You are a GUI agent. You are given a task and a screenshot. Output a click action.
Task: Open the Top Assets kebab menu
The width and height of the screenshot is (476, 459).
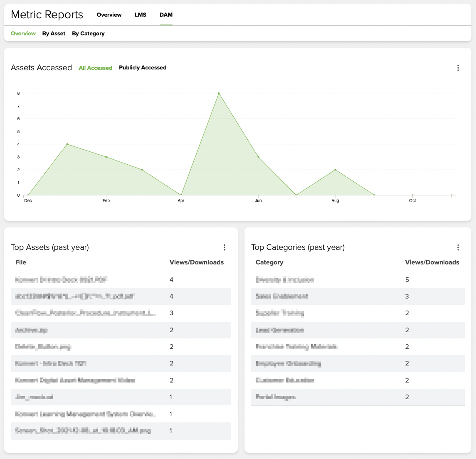click(x=224, y=247)
